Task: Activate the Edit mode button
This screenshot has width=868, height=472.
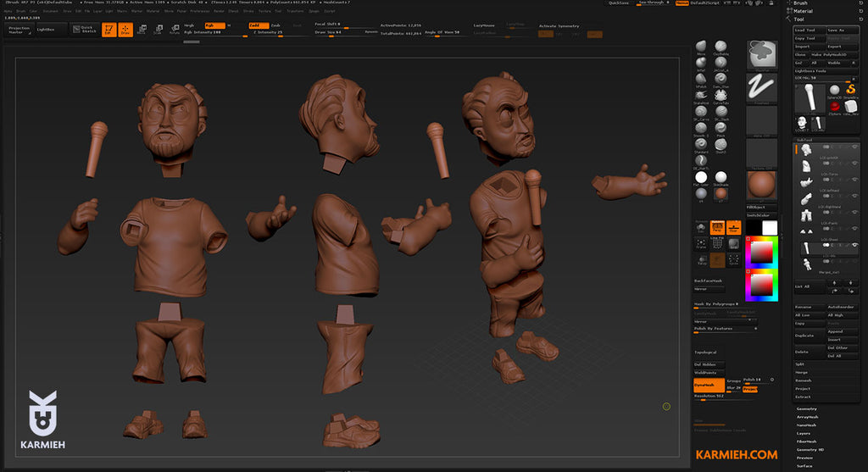Action: point(109,30)
